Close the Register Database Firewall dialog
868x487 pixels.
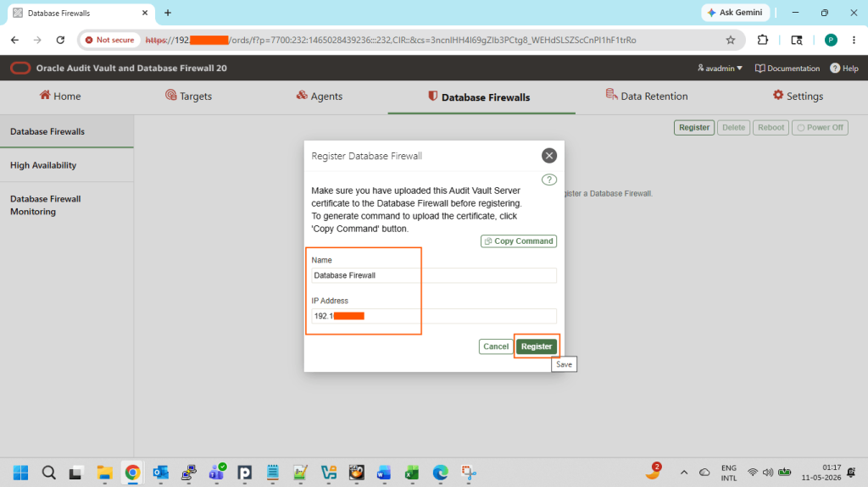(548, 156)
